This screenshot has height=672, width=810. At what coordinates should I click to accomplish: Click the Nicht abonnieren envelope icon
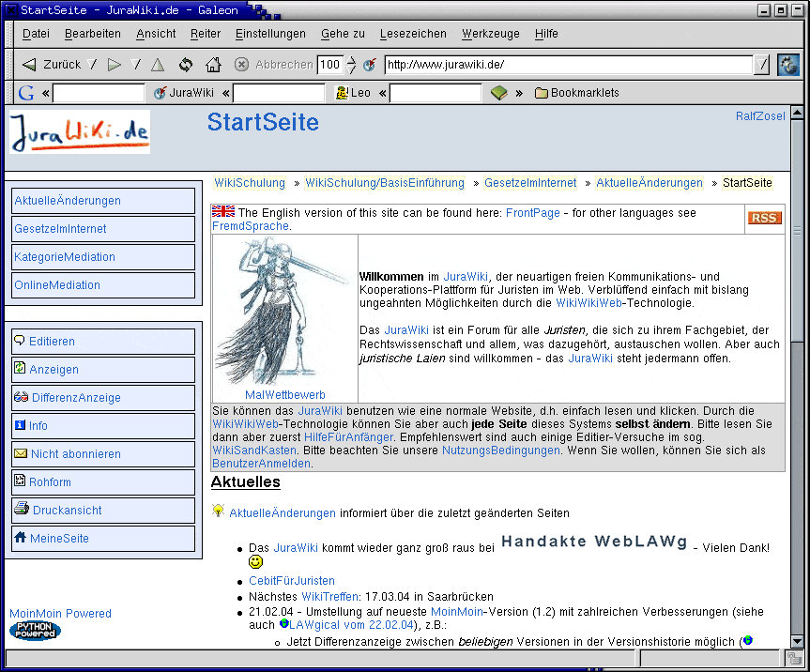point(20,453)
